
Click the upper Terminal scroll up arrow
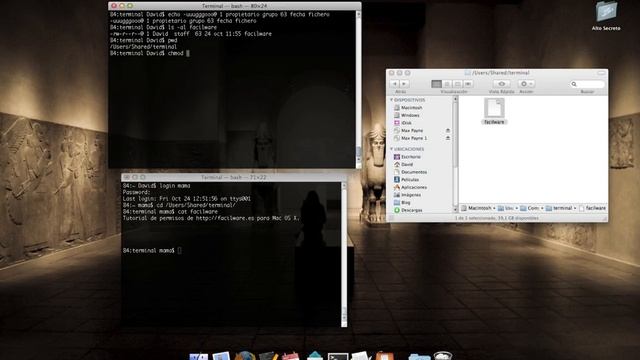pyautogui.click(x=358, y=14)
